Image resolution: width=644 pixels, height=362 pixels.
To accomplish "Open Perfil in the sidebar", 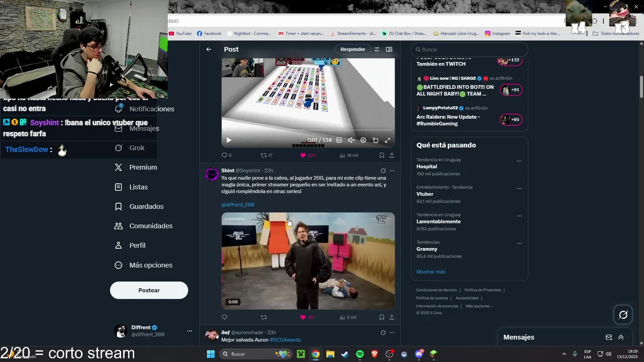I will 130,245.
